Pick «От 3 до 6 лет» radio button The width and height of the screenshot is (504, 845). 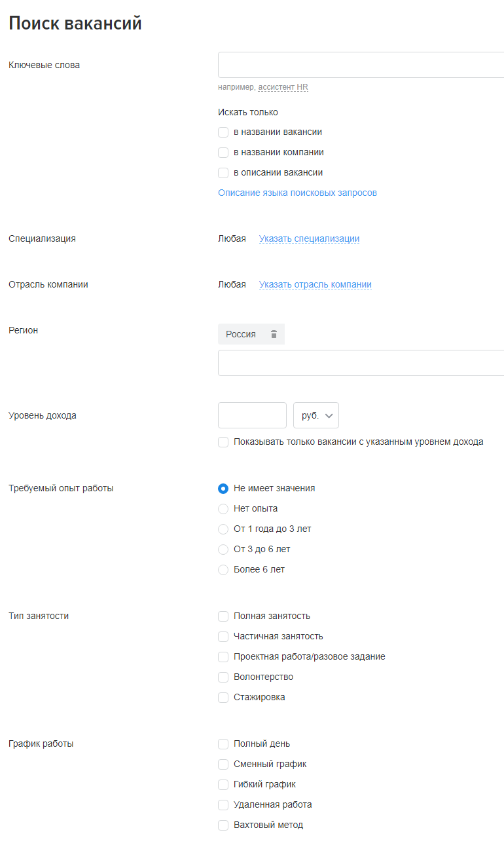(x=223, y=549)
